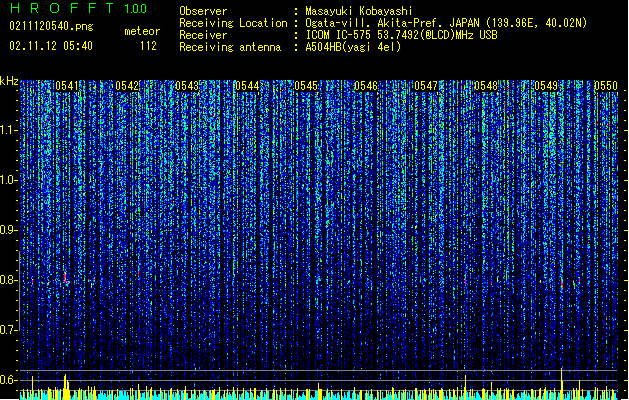
Task: Click the 0548 time marker
Action: tap(486, 86)
